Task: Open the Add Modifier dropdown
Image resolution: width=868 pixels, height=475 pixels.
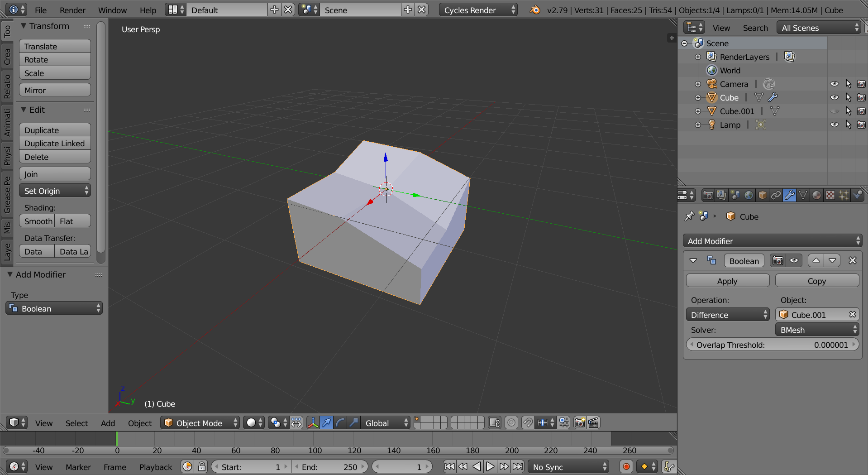Action: click(773, 241)
